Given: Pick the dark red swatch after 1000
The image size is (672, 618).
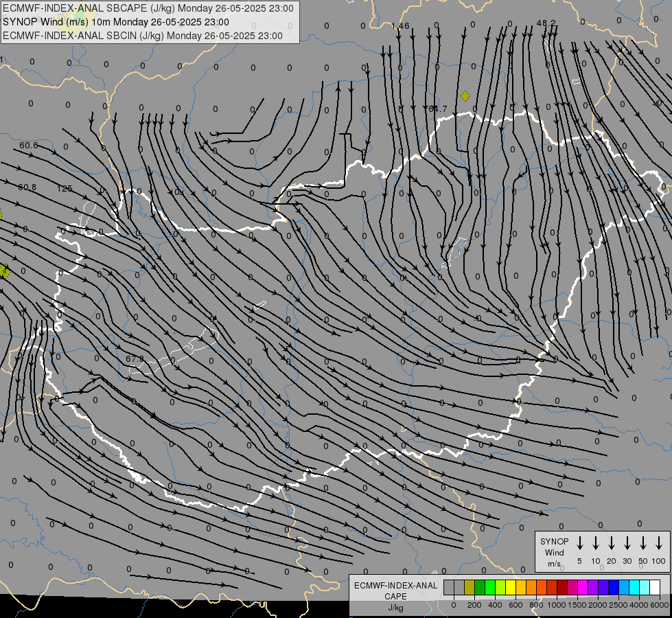Looking at the screenshot, I should pyautogui.click(x=562, y=588).
